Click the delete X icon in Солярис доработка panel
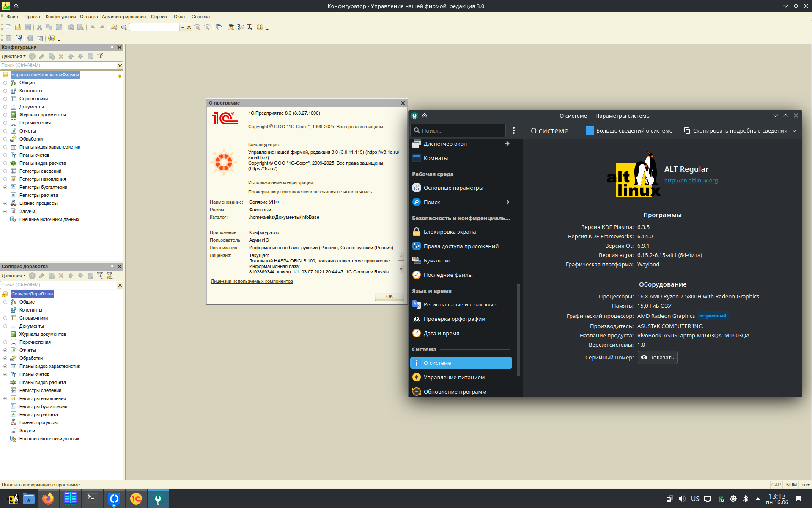The height and width of the screenshot is (508, 812). point(61,276)
